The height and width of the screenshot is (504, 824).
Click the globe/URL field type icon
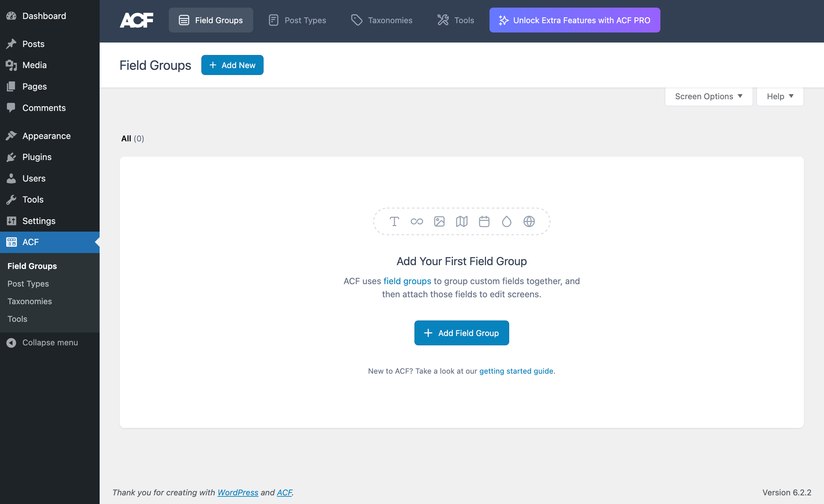click(529, 221)
